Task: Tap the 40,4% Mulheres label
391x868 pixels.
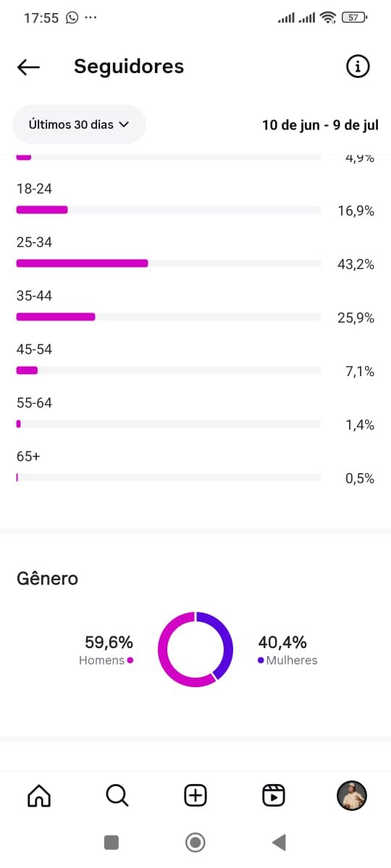Action: click(x=287, y=650)
